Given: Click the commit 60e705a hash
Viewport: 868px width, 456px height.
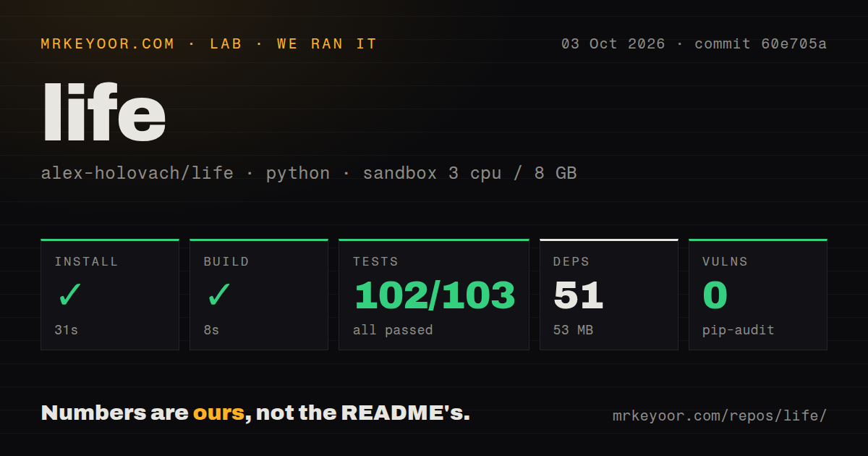Looking at the screenshot, I should point(760,44).
